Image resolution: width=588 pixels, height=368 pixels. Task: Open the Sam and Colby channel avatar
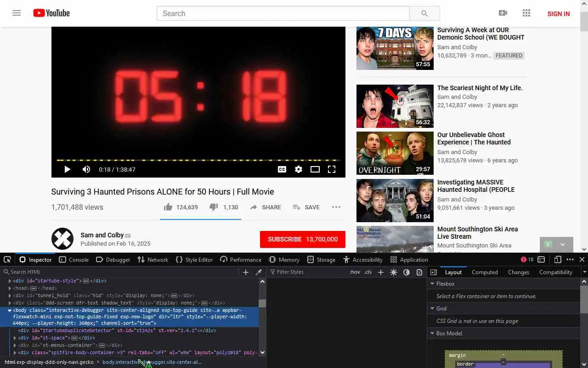point(62,239)
